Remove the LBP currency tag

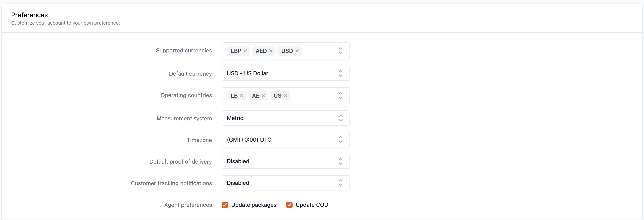point(245,51)
